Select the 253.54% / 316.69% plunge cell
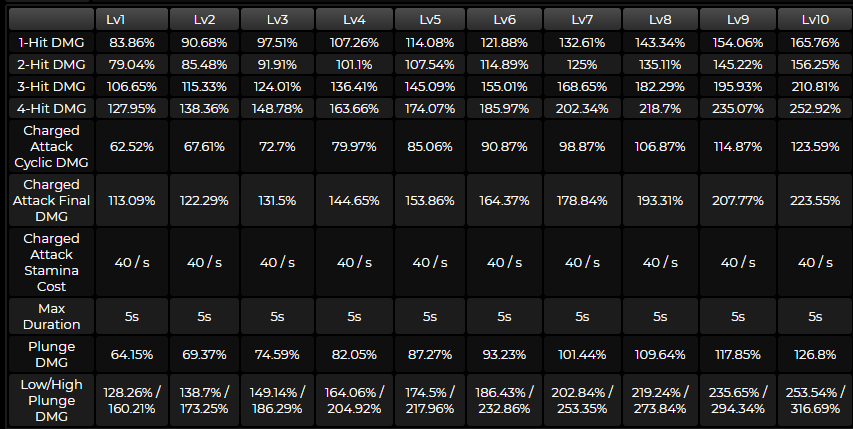This screenshot has height=429, width=853. (815, 399)
